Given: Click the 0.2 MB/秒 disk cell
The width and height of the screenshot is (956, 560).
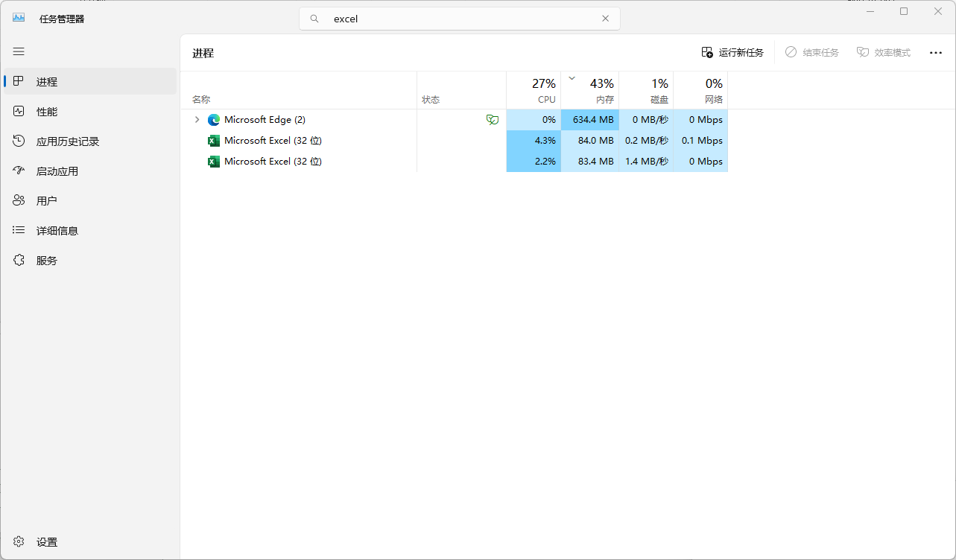Looking at the screenshot, I should (x=646, y=140).
